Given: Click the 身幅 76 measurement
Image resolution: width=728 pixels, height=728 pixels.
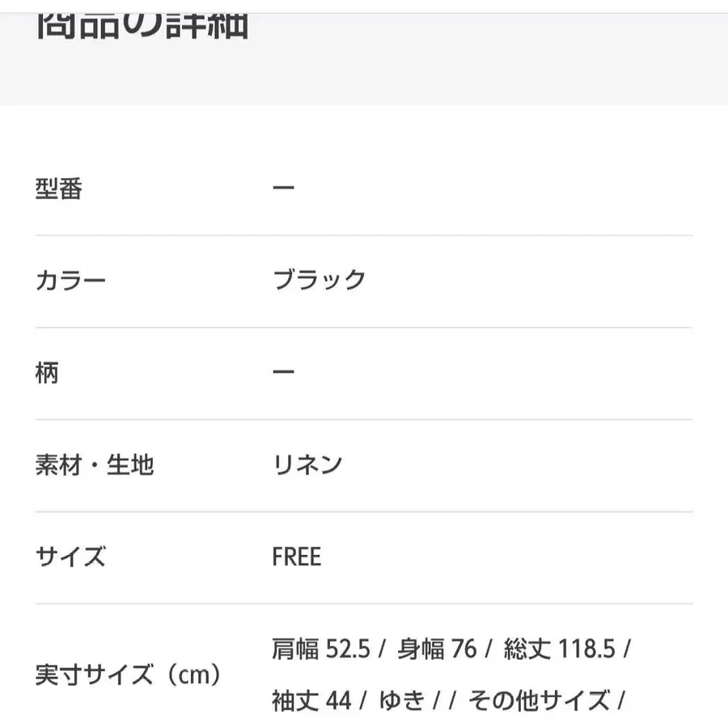Looking at the screenshot, I should click(x=437, y=649).
